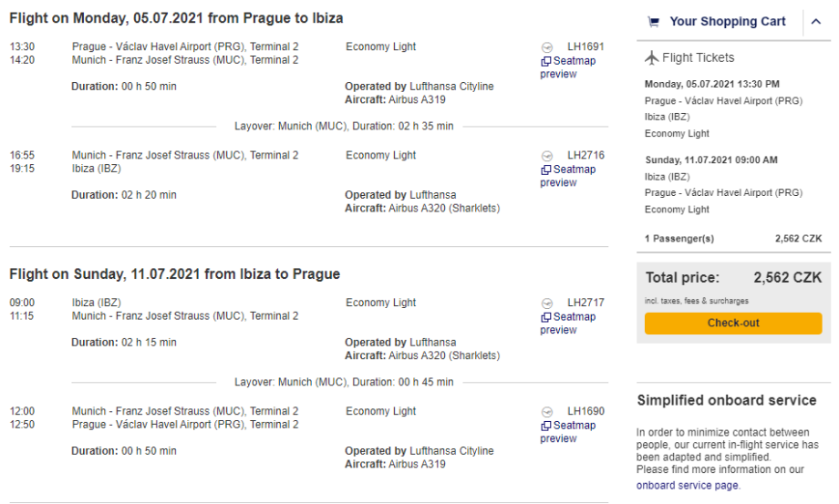Click the Lufthansa logo next to LH2717
Screen dimensions: 839x504
547,303
